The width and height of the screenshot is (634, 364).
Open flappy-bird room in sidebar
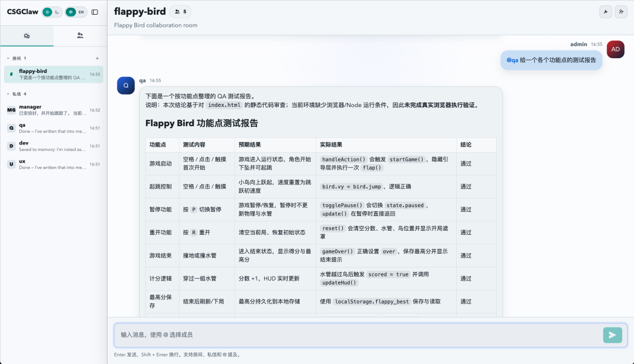(53, 75)
